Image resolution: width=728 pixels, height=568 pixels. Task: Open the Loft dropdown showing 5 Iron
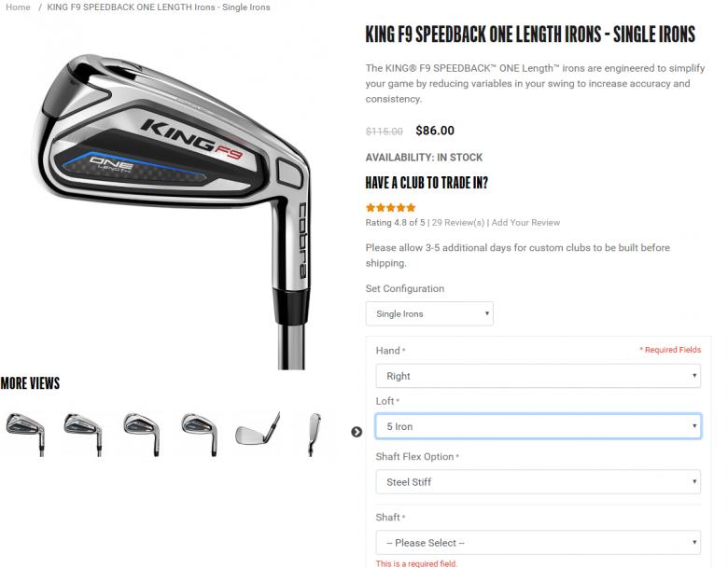(x=539, y=426)
